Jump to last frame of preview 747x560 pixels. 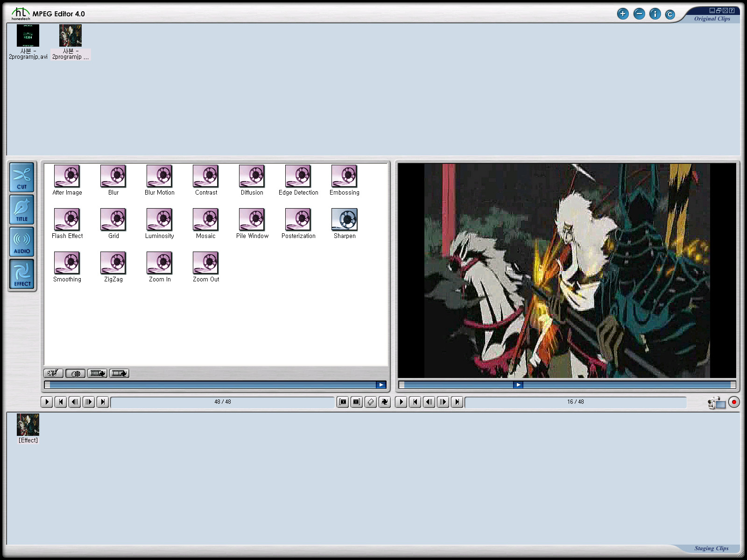coord(457,402)
